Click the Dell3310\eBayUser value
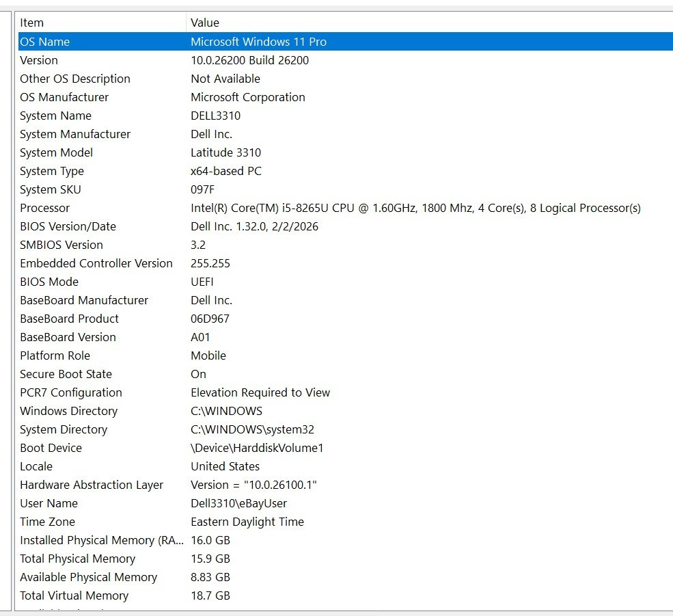 point(238,503)
